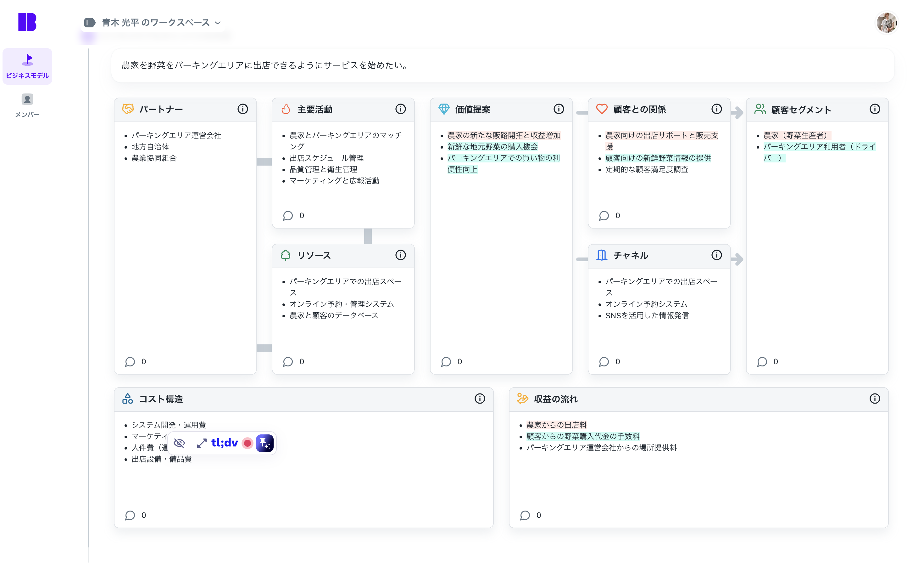Open the user avatar menu
The height and width of the screenshot is (566, 924).
(887, 23)
